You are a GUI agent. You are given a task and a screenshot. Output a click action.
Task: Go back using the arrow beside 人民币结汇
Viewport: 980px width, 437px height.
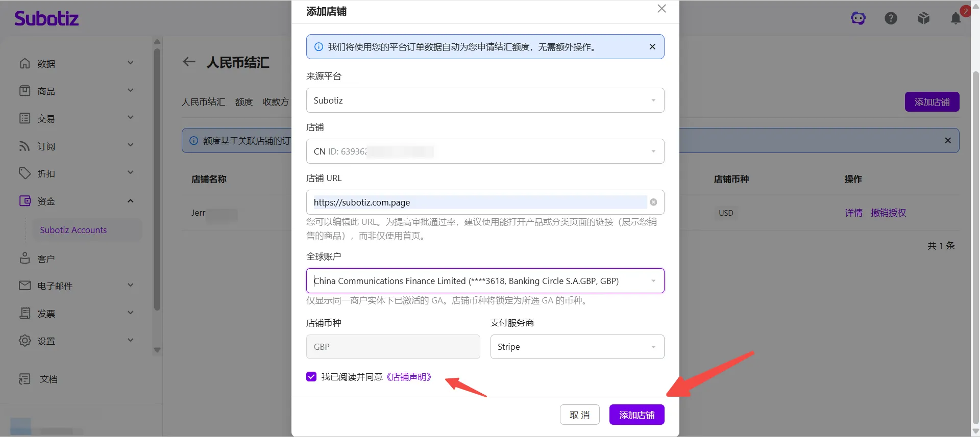point(189,62)
